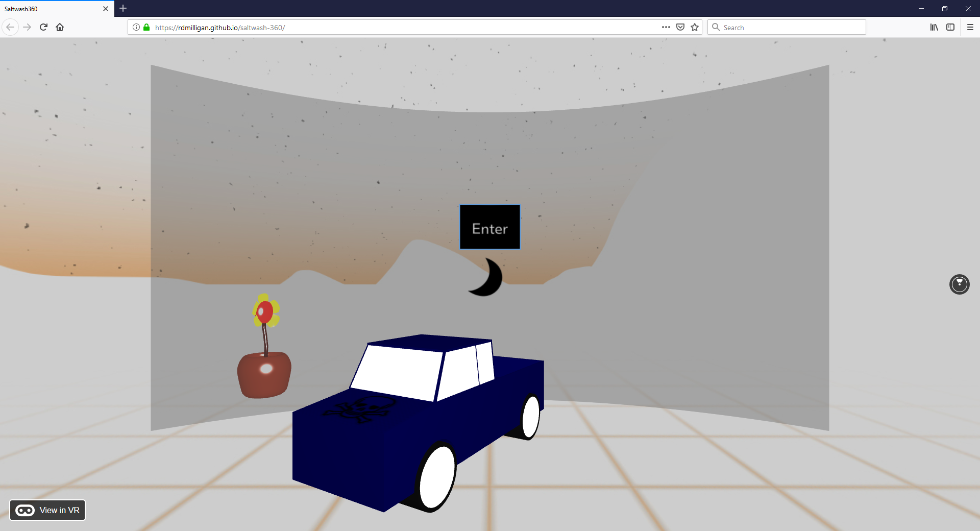
Task: Click the blue car's skull hood
Action: tap(360, 408)
